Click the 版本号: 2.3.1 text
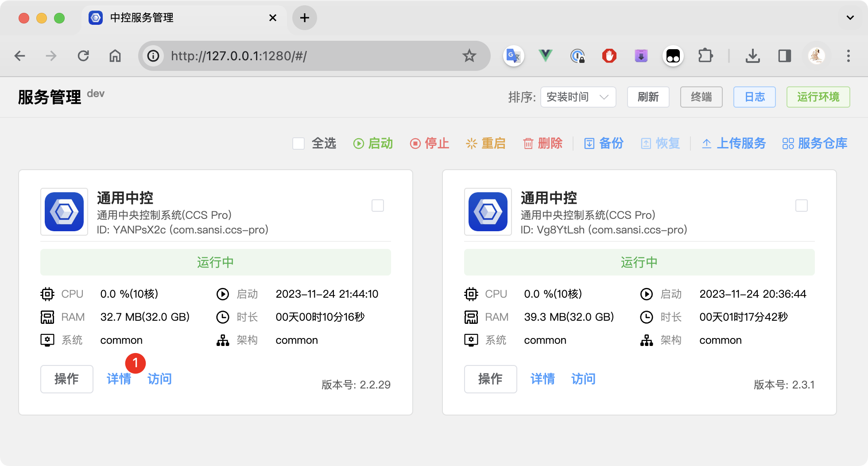Viewport: 868px width, 466px height. click(x=784, y=384)
